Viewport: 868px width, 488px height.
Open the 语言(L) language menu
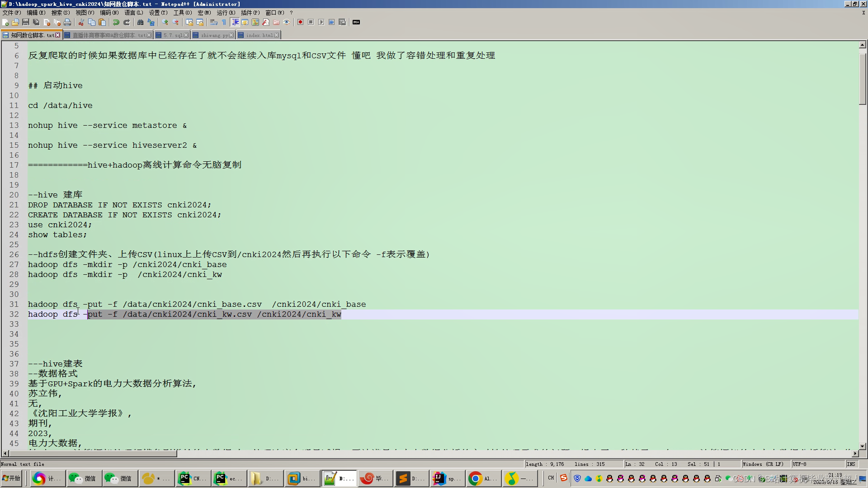tap(133, 13)
